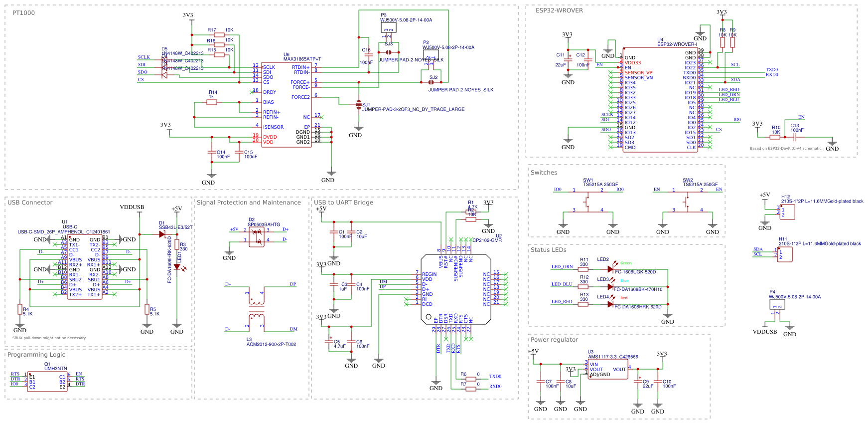Select the ESP32-WROVER-I module U4
The height and width of the screenshot is (424, 868).
coord(660,100)
